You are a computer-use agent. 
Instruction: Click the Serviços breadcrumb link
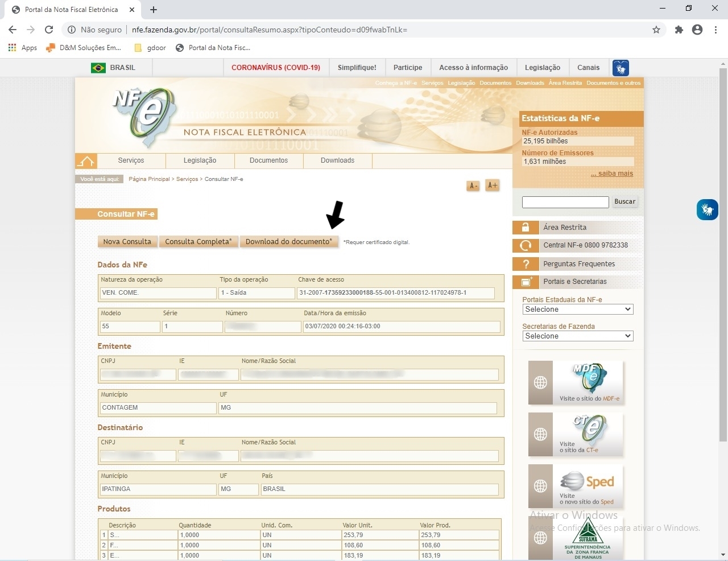click(187, 179)
